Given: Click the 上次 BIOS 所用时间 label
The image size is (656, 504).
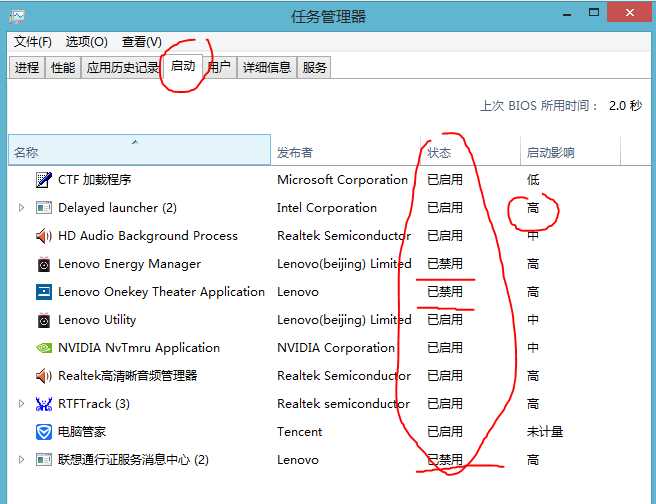Looking at the screenshot, I should 540,106.
